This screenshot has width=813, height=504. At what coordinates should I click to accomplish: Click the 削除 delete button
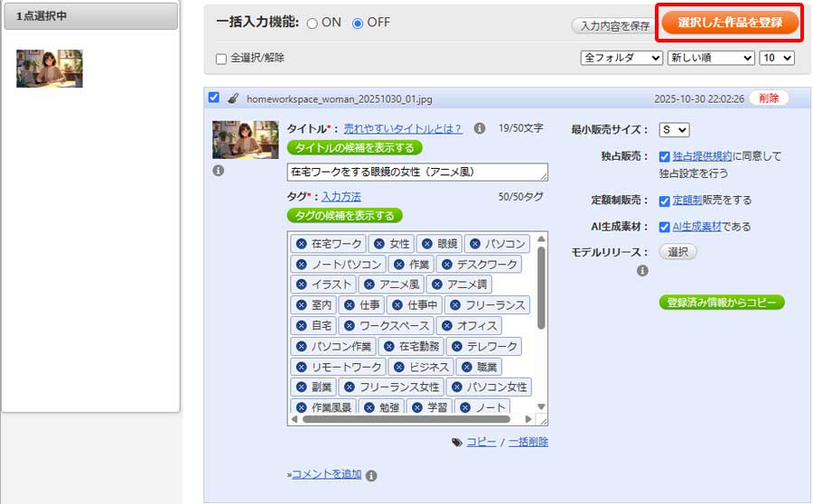769,98
